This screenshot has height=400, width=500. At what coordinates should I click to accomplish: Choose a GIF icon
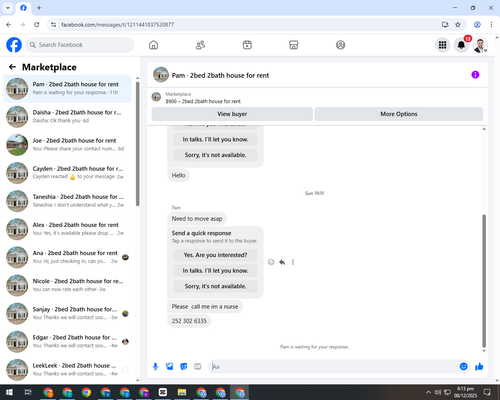coord(198,367)
